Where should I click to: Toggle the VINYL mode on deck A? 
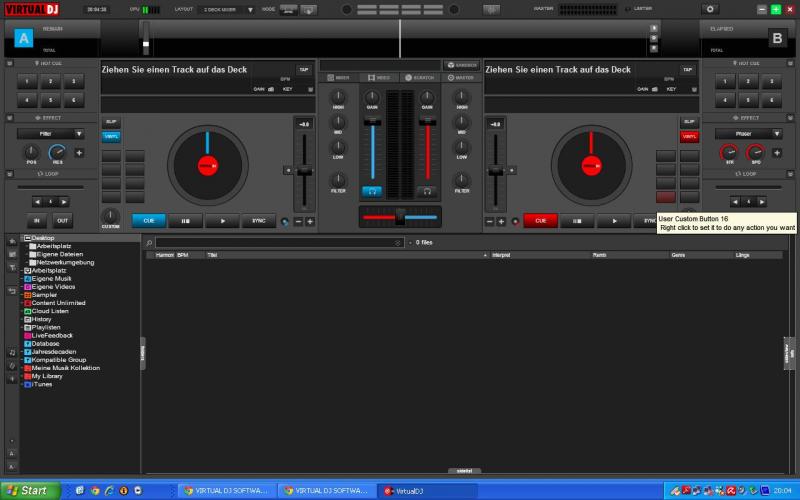tap(110, 136)
